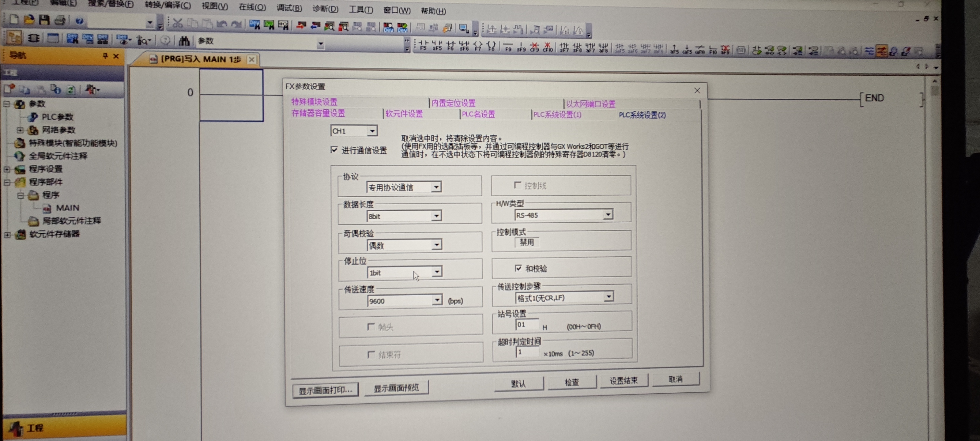
Task: Switch to the 存储器容量设置 tab
Action: tap(318, 113)
